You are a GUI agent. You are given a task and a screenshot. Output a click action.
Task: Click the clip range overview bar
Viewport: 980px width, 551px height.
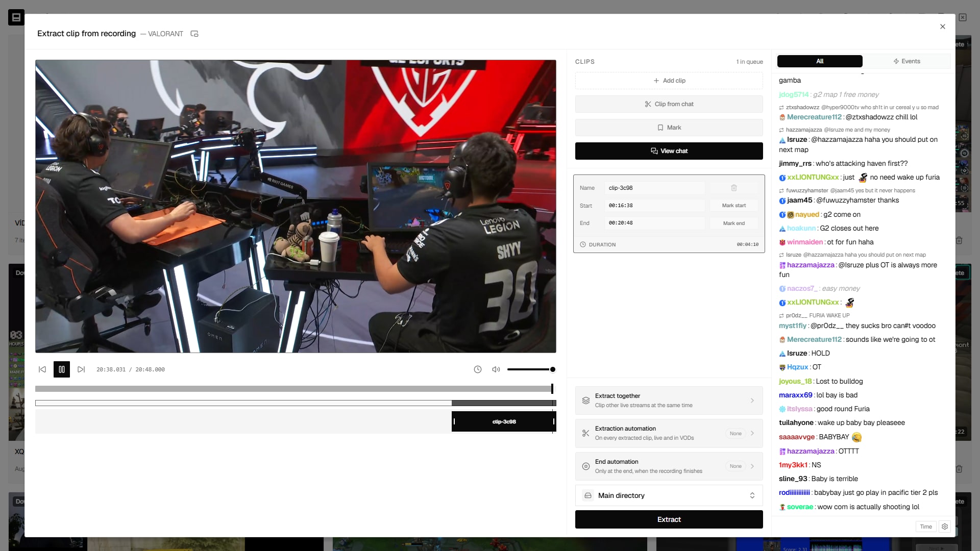point(296,403)
